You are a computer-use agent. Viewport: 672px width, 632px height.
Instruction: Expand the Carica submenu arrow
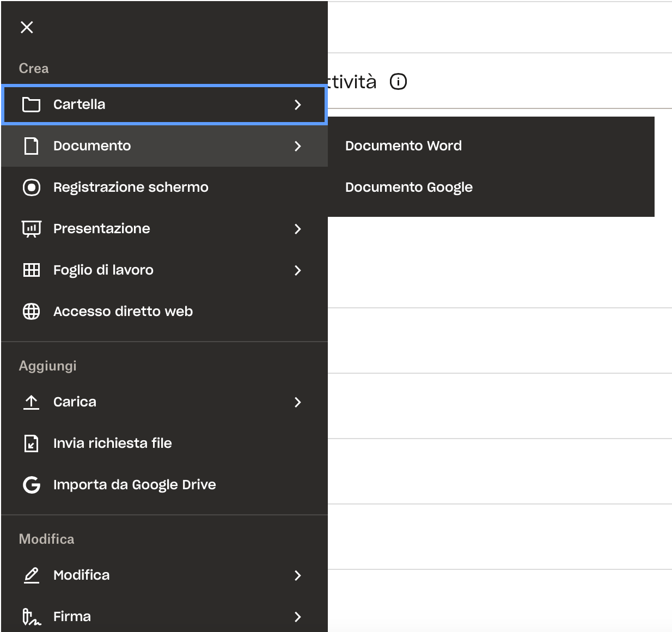[297, 402]
